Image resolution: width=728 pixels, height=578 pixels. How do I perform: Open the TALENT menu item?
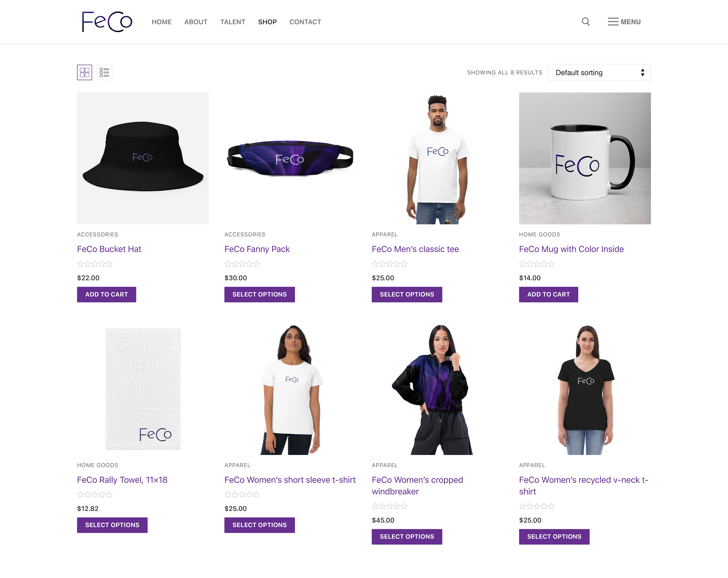pos(233,22)
